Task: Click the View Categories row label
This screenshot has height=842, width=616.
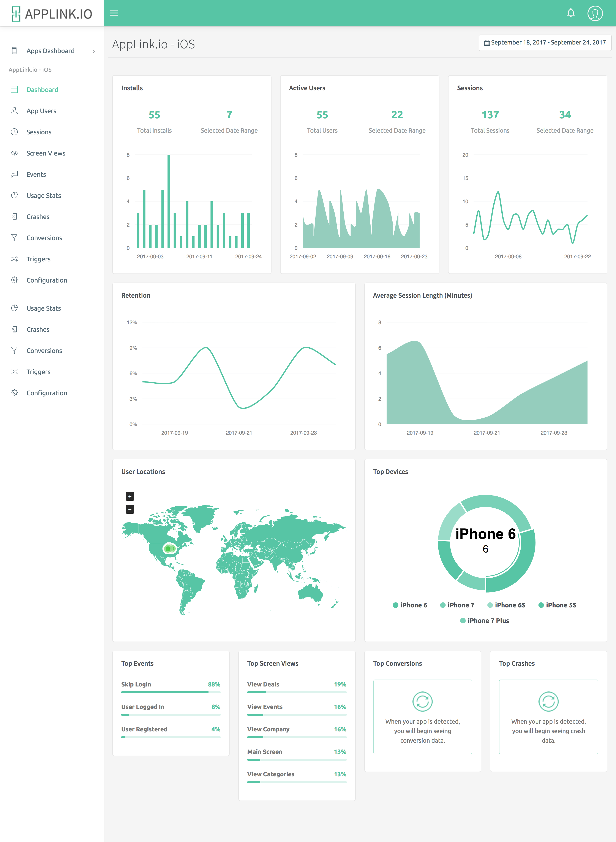Action: click(x=271, y=774)
